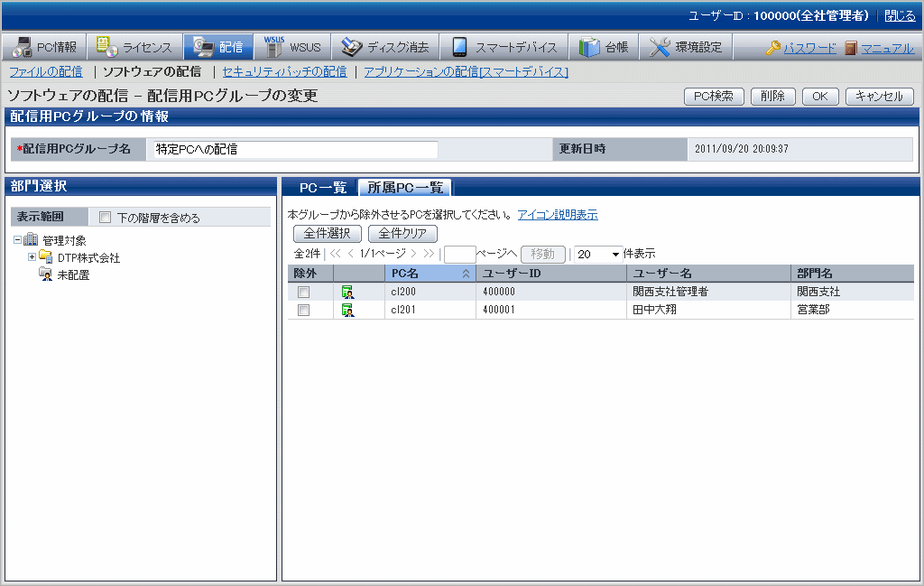Click the 全件選択 button
This screenshot has height=586, width=924.
pos(327,234)
